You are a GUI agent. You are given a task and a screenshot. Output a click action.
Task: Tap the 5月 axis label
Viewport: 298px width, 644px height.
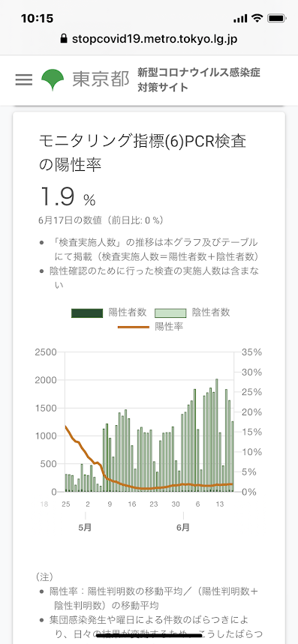[x=85, y=527]
